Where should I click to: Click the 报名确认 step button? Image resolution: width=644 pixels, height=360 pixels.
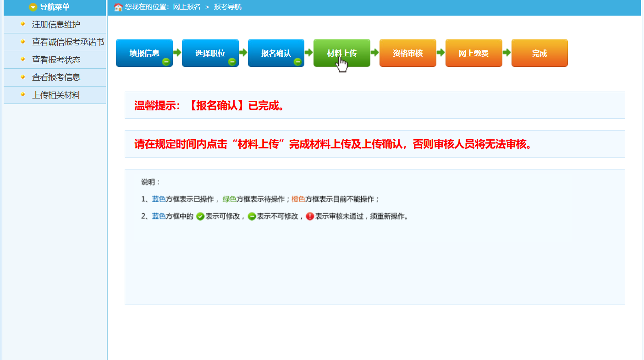(x=276, y=53)
